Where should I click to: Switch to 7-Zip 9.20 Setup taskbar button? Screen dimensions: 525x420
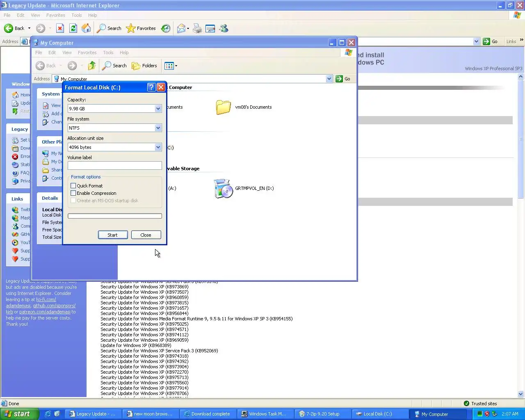[322, 414]
